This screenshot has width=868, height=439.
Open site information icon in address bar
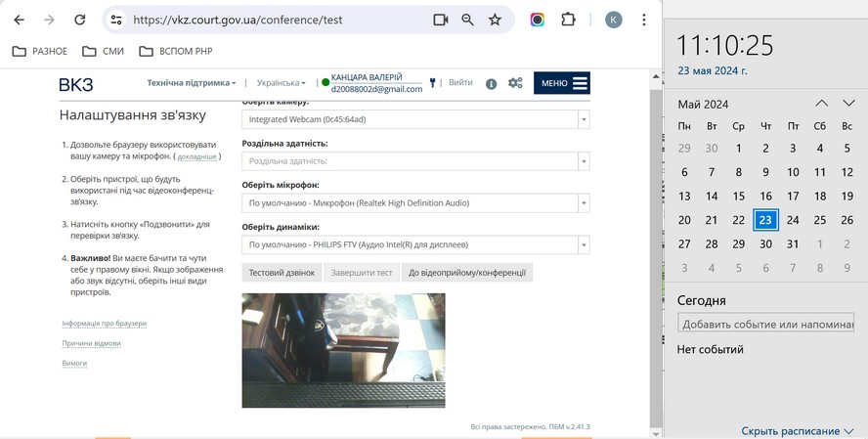click(x=116, y=20)
